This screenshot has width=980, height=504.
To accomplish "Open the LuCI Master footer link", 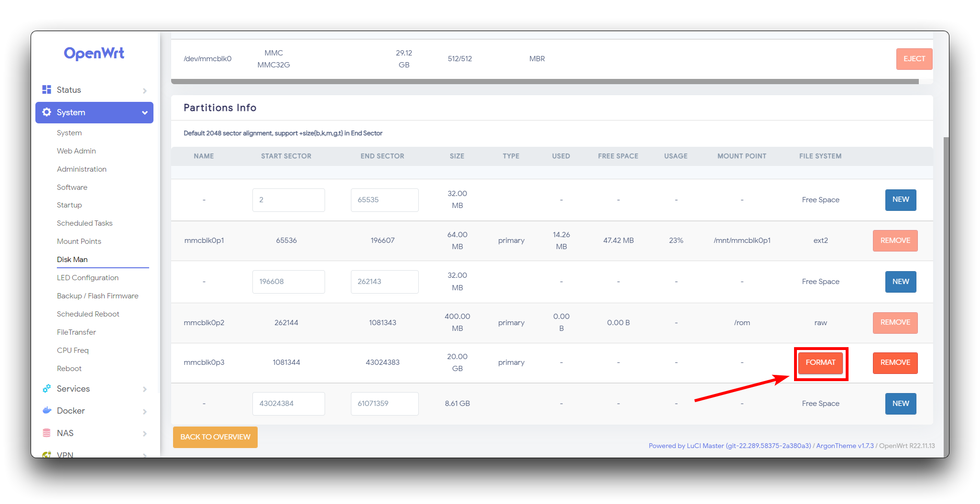I will tap(730, 446).
